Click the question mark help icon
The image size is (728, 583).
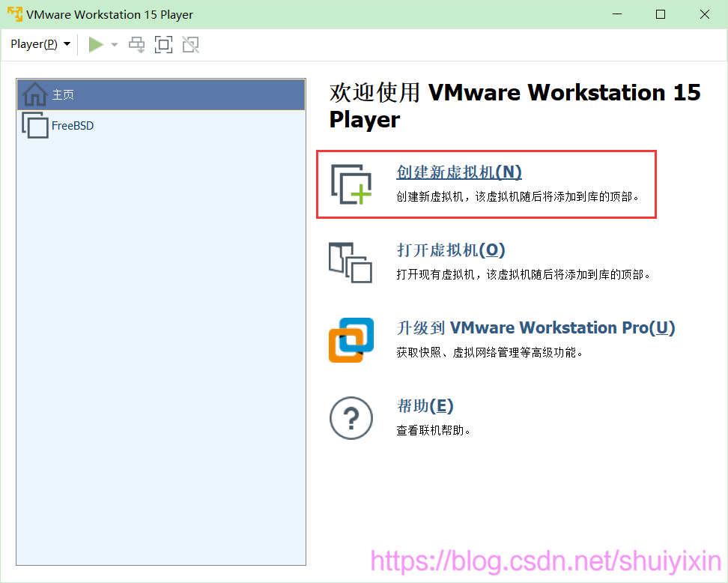click(351, 418)
